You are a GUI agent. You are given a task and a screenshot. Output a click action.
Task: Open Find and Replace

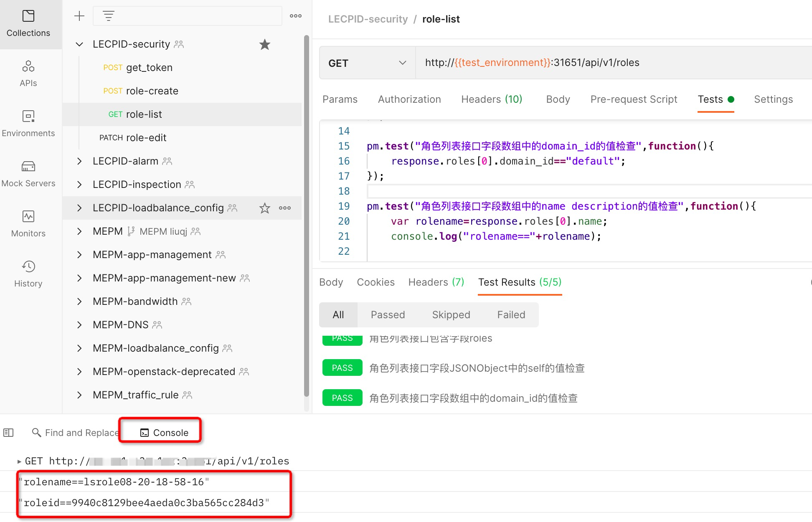pos(75,433)
